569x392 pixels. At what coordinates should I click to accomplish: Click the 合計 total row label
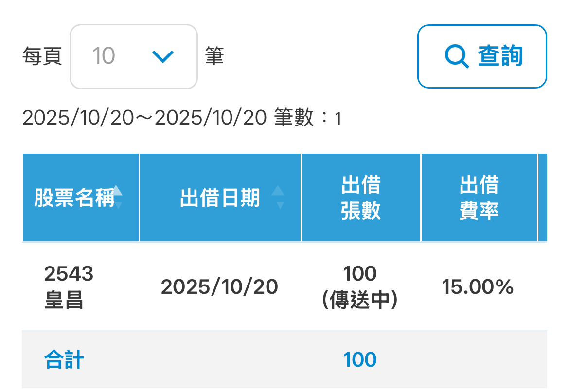(64, 360)
